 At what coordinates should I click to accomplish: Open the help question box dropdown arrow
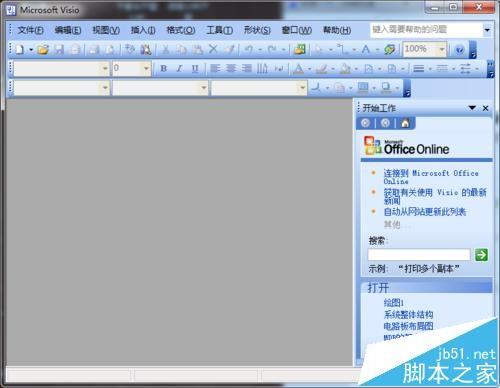(x=487, y=30)
